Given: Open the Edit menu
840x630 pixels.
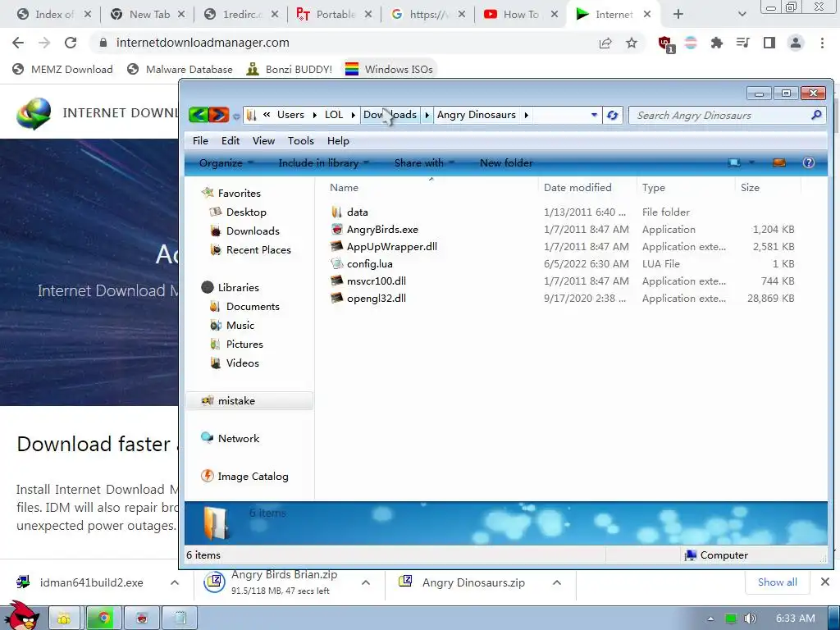Looking at the screenshot, I should [231, 140].
